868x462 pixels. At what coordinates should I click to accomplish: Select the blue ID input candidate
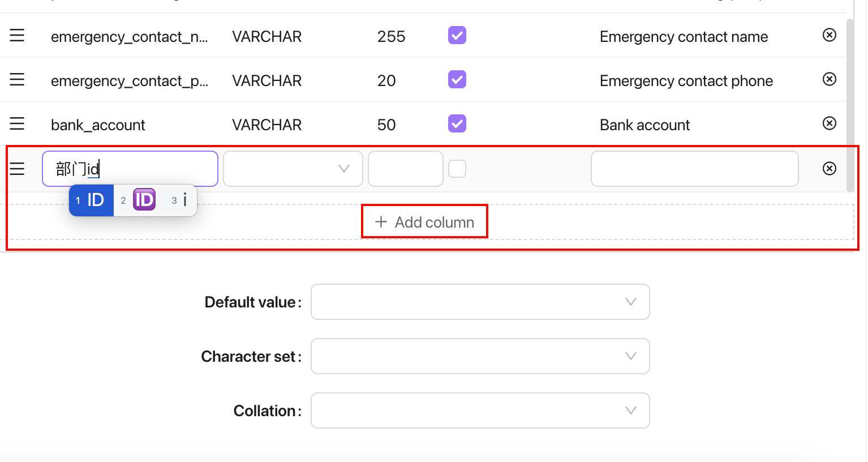(91, 199)
